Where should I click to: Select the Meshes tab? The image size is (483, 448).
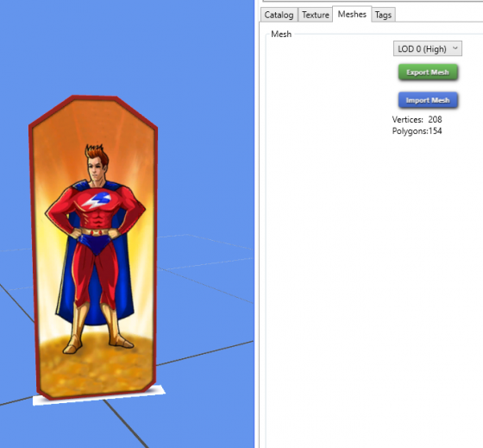tap(352, 14)
